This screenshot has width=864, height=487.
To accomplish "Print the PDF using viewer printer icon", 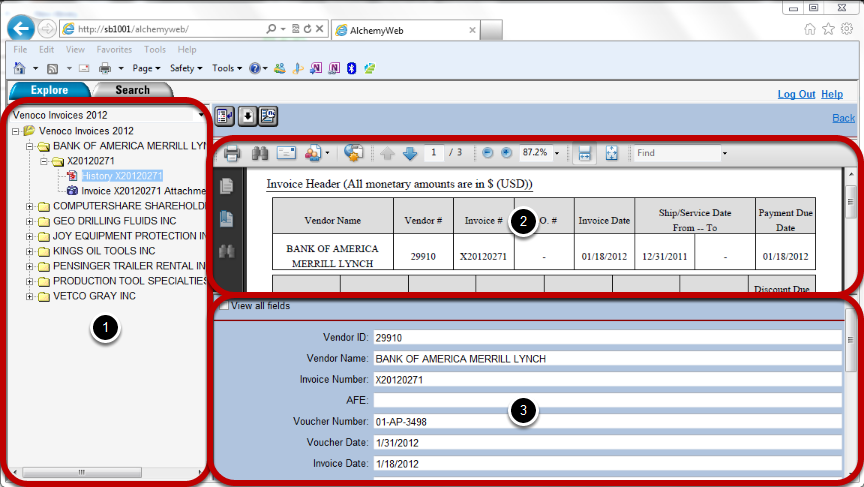I will coord(232,153).
